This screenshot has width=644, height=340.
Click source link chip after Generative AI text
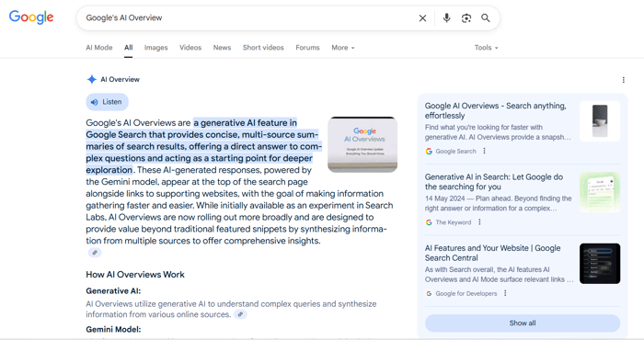click(241, 314)
